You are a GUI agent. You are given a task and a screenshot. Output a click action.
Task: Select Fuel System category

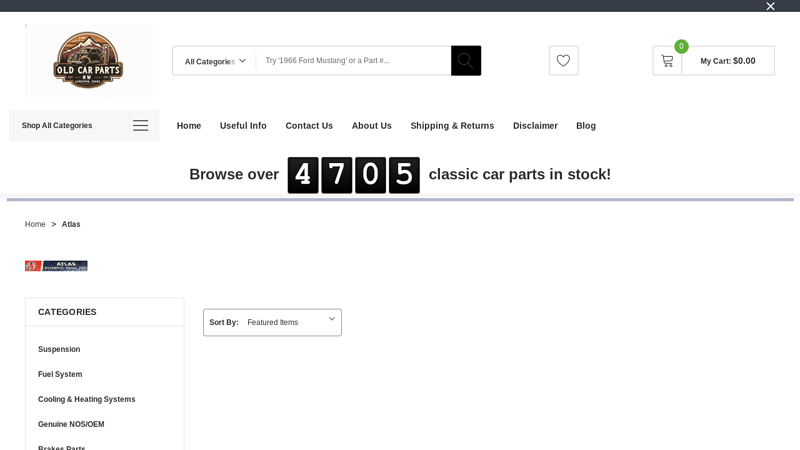tap(60, 374)
